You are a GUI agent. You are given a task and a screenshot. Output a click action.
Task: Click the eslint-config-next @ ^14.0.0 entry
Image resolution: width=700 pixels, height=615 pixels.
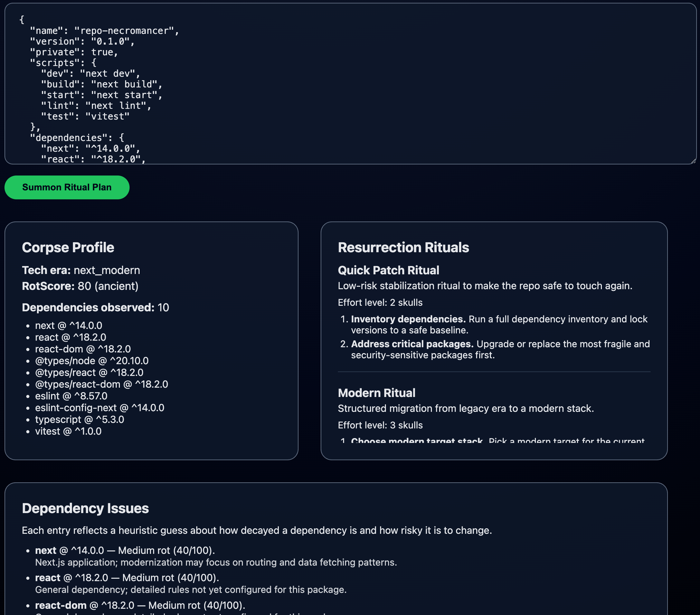(x=100, y=408)
